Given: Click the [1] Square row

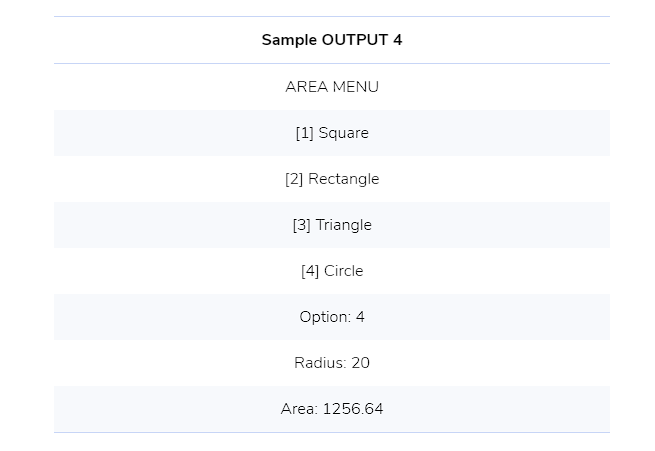Looking at the screenshot, I should 332,133.
